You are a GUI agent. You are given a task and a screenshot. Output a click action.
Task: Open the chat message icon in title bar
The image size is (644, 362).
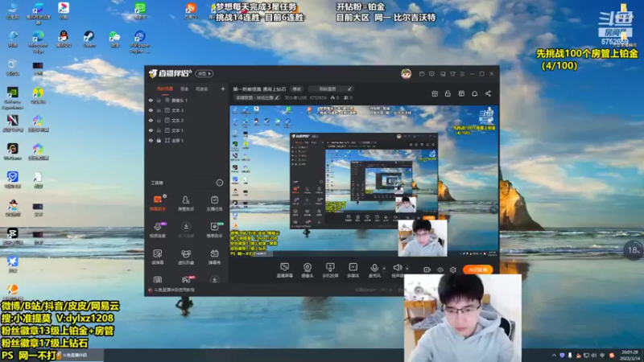[431, 74]
